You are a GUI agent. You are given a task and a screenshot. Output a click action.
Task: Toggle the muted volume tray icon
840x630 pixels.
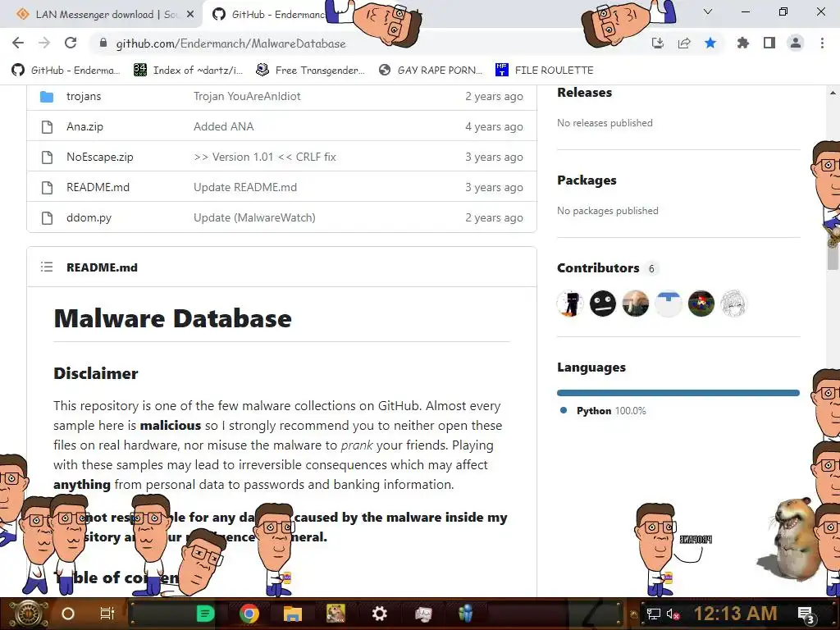tap(673, 614)
